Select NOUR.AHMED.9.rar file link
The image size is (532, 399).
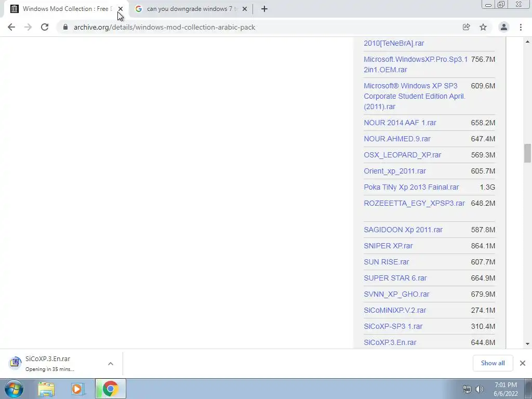pyautogui.click(x=397, y=139)
